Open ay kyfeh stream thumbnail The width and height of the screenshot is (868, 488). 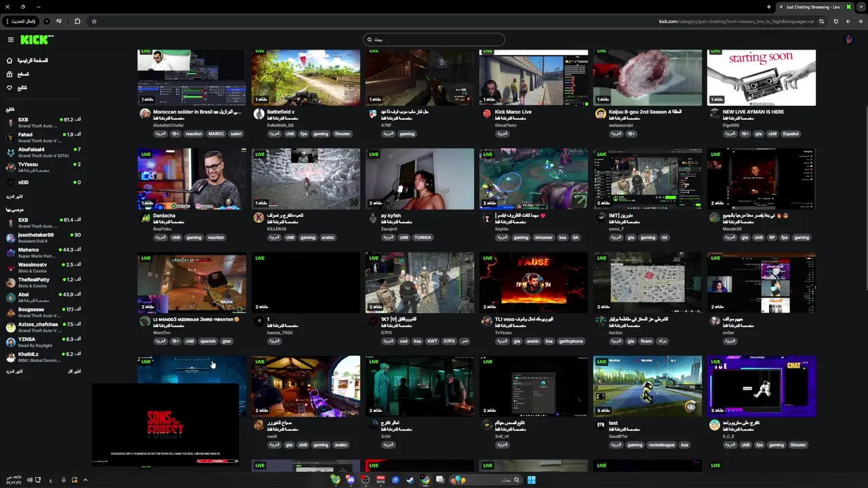pyautogui.click(x=419, y=179)
